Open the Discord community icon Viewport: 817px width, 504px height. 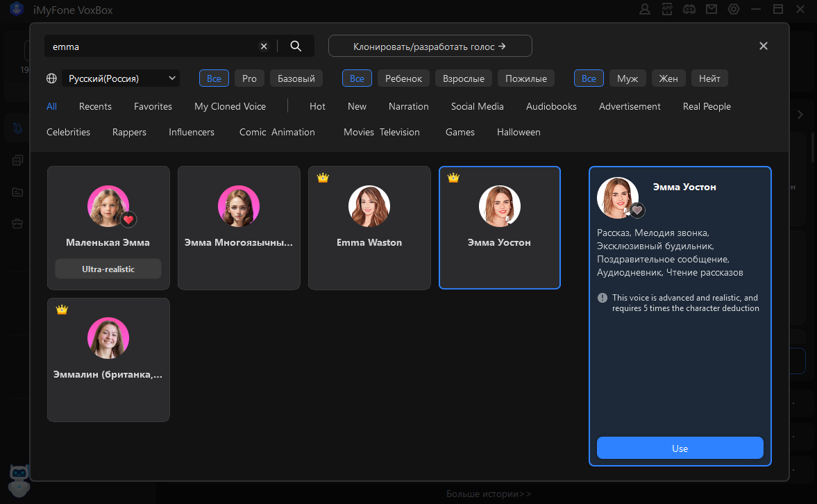point(689,10)
